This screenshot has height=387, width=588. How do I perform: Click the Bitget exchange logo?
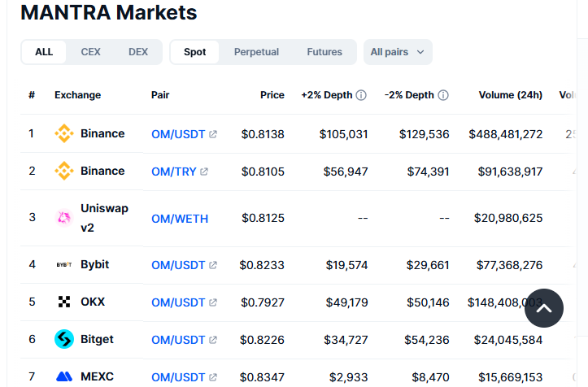point(64,339)
